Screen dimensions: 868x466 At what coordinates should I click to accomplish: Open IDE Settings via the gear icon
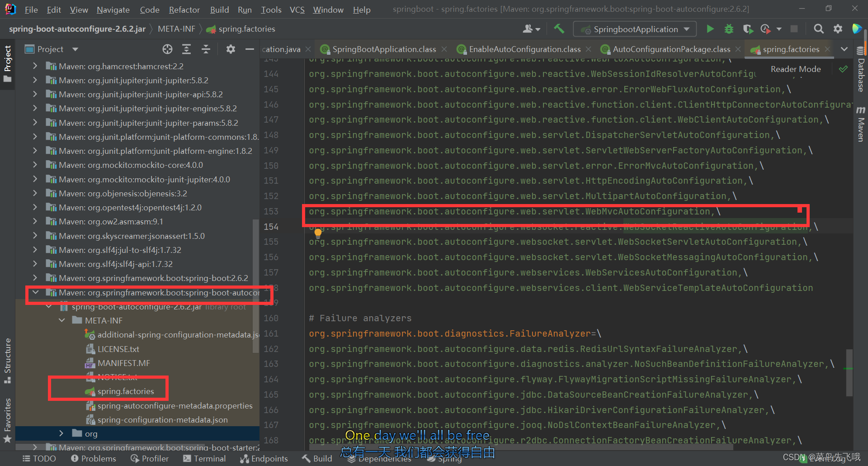pyautogui.click(x=838, y=29)
